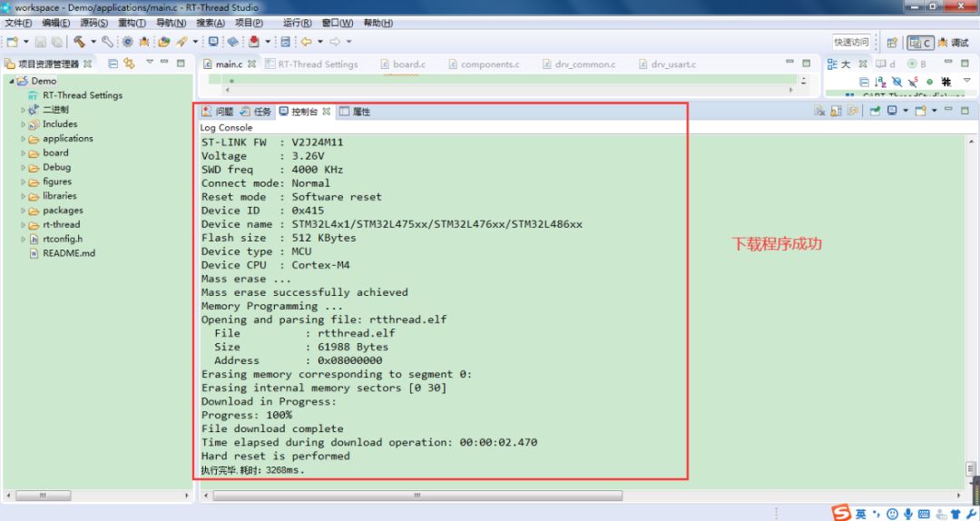Viewport: 980px width, 521px height.
Task: Minimize the console panel
Action: coord(948,110)
